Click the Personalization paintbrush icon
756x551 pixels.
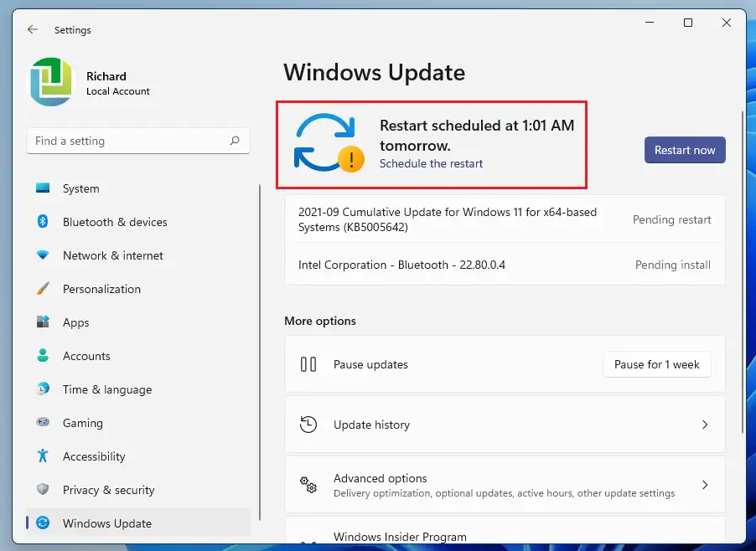(x=43, y=289)
